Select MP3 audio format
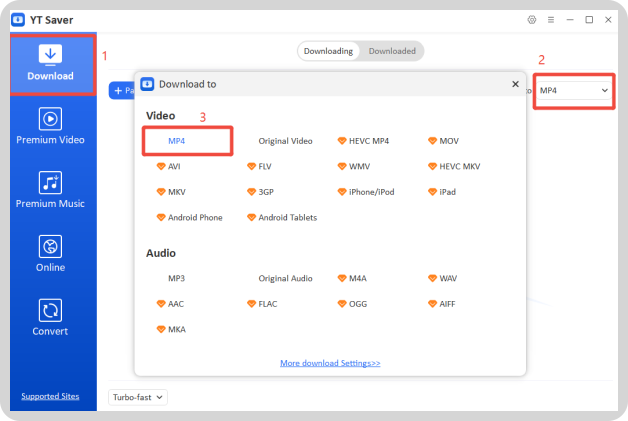The height and width of the screenshot is (421, 628). click(177, 278)
